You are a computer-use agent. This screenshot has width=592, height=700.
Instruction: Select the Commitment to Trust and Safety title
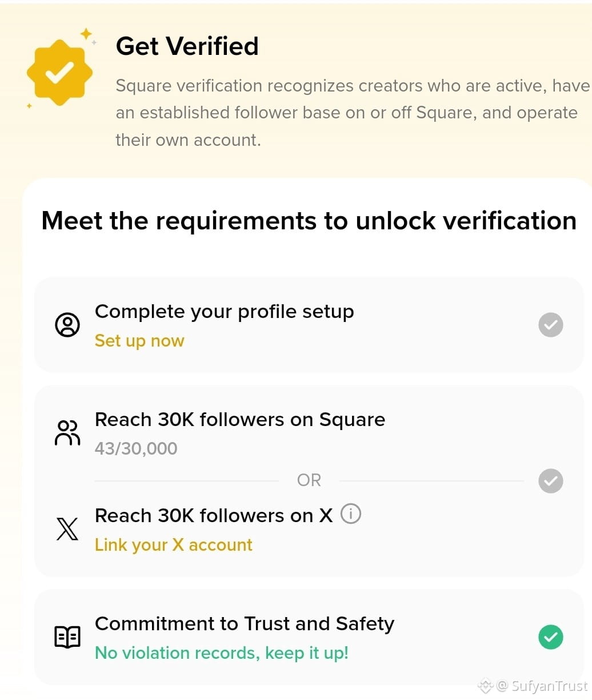tap(245, 624)
